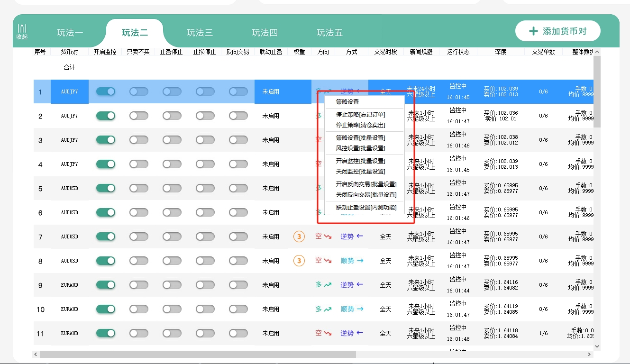Enable 止盈停止 switch in row 9
Screen dimensions: 630x364
tap(172, 285)
